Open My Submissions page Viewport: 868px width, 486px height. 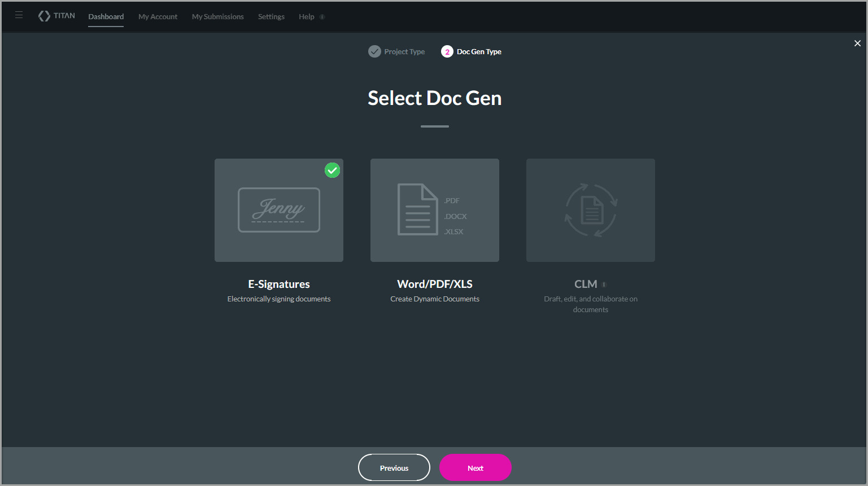pyautogui.click(x=218, y=16)
